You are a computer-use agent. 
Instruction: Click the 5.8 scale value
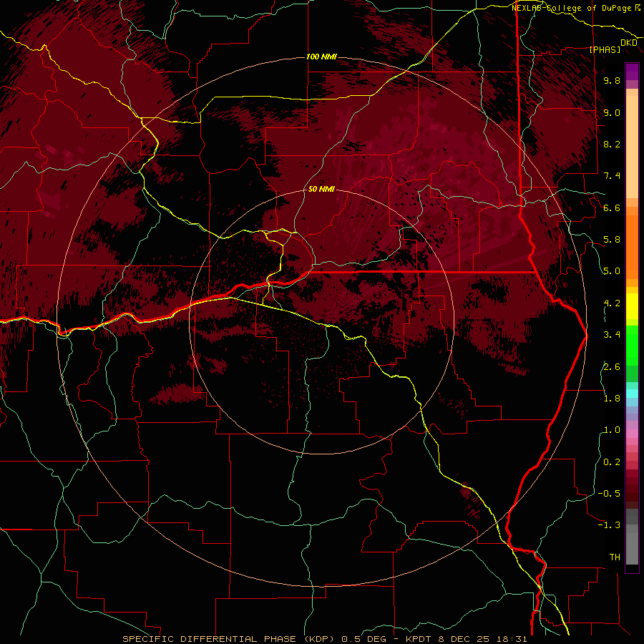[612, 240]
